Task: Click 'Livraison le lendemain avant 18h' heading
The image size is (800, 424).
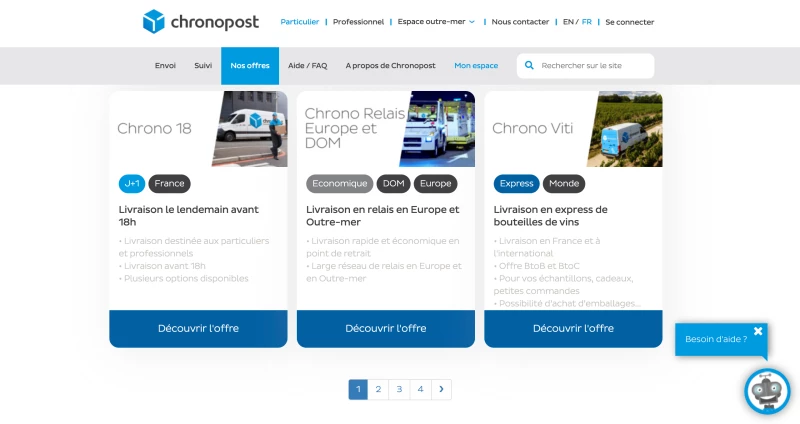Action: pos(189,216)
